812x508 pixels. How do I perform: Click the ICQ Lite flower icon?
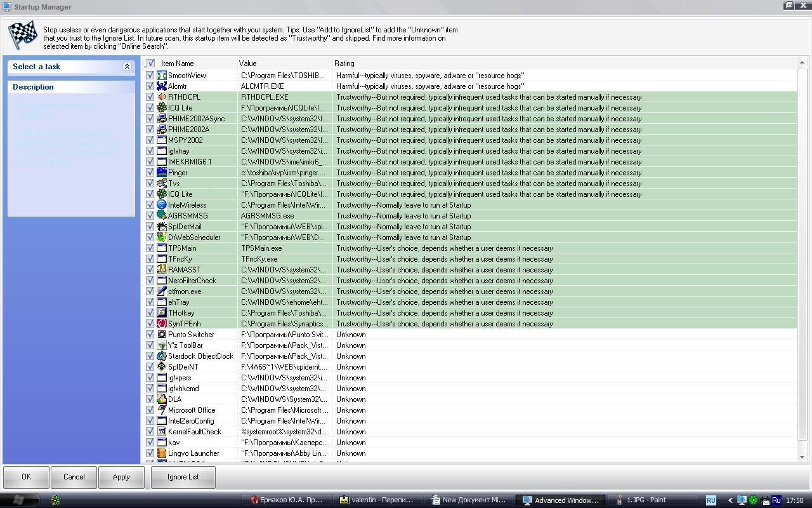coord(162,108)
